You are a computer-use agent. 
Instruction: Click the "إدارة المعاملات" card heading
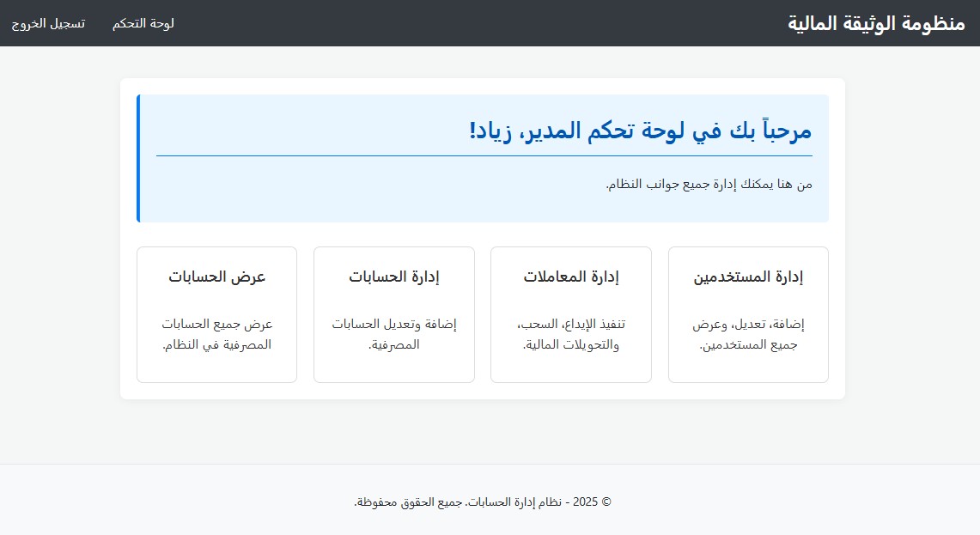pos(571,276)
